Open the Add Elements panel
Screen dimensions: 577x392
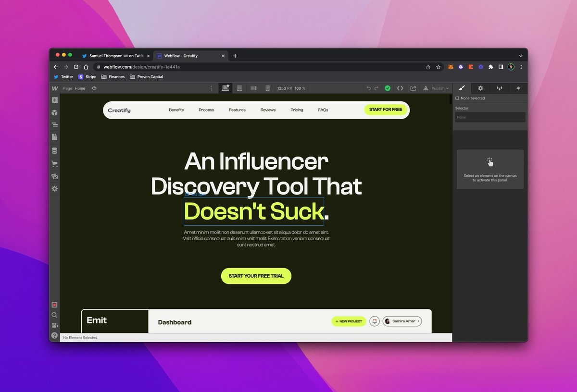pyautogui.click(x=55, y=100)
